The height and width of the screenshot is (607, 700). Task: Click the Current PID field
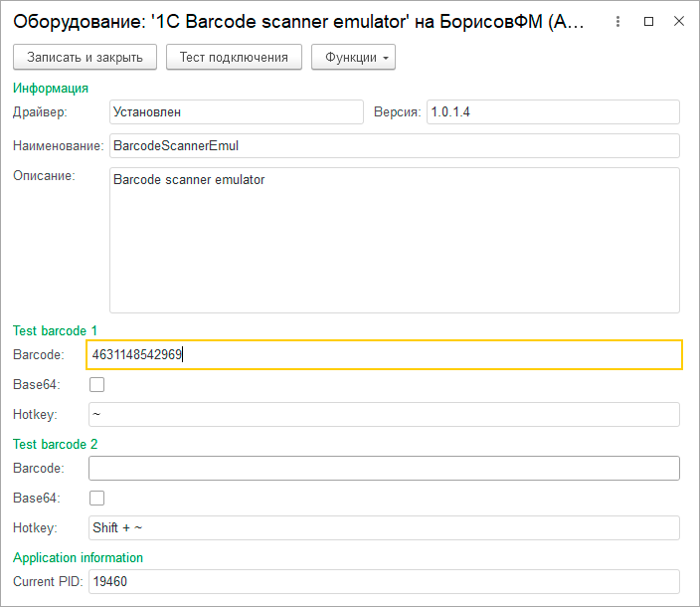(x=384, y=581)
